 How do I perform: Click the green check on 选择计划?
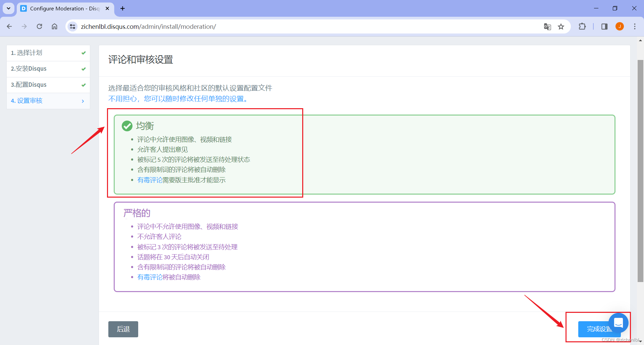pyautogui.click(x=84, y=53)
